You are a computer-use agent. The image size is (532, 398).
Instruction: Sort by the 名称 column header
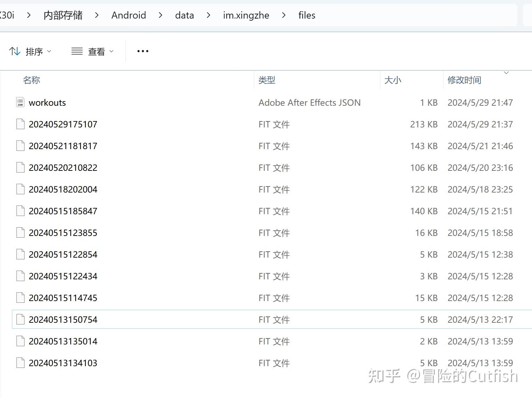(32, 80)
